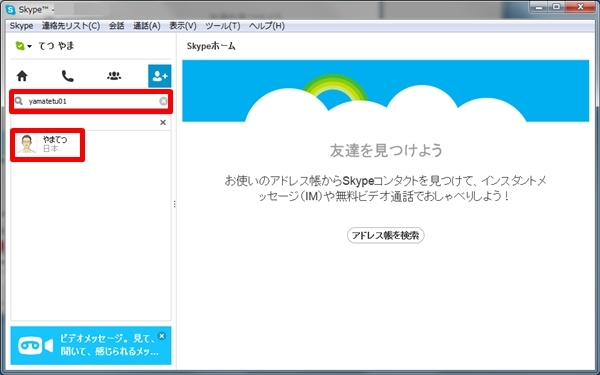Click the Skype logo in title bar
The height and width of the screenshot is (375, 600).
pyautogui.click(x=11, y=10)
